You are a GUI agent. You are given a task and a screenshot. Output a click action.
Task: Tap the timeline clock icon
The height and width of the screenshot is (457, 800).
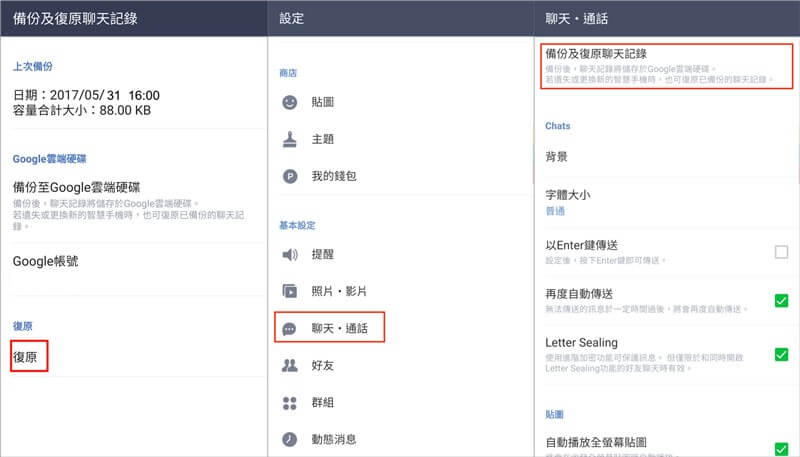pos(290,439)
